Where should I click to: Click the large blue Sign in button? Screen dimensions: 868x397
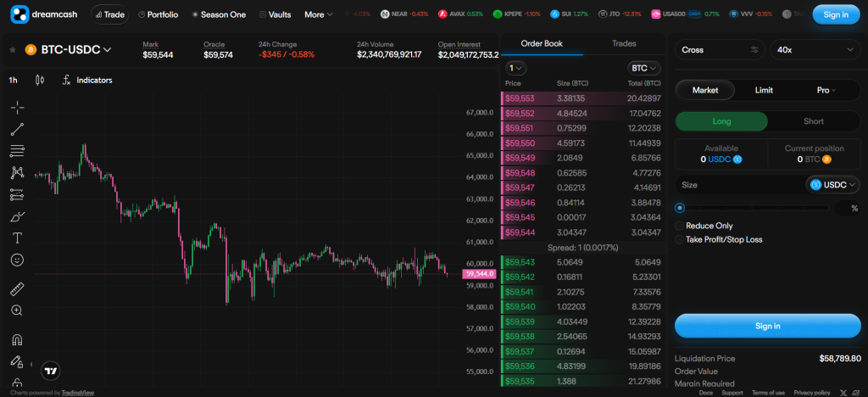pos(767,326)
